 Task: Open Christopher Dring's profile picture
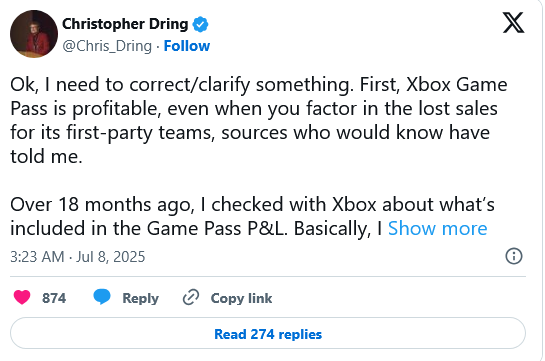(34, 34)
